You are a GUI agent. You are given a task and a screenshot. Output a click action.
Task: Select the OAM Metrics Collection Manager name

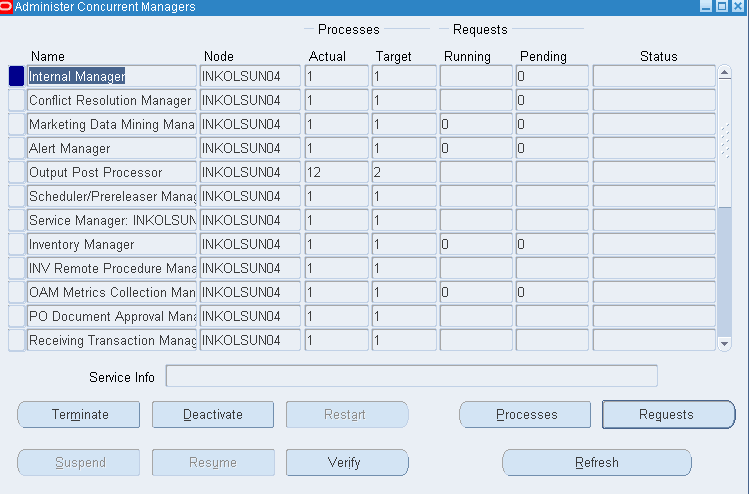point(112,292)
